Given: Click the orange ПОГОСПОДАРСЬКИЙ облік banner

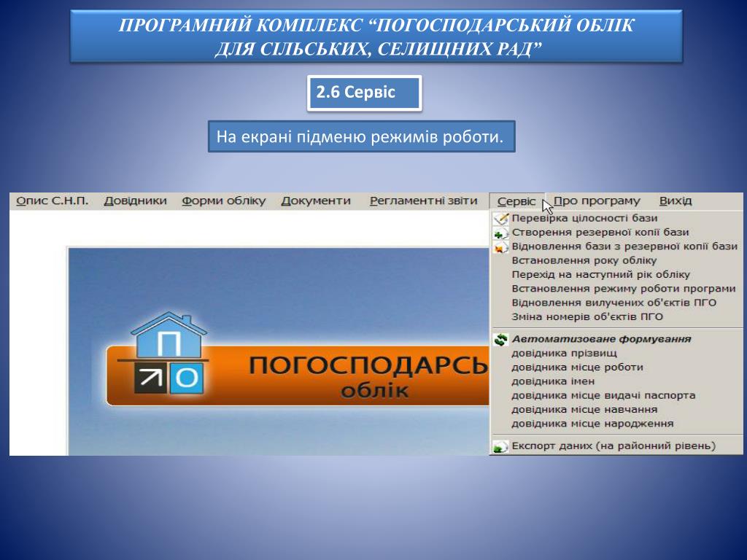Looking at the screenshot, I should pos(298,376).
